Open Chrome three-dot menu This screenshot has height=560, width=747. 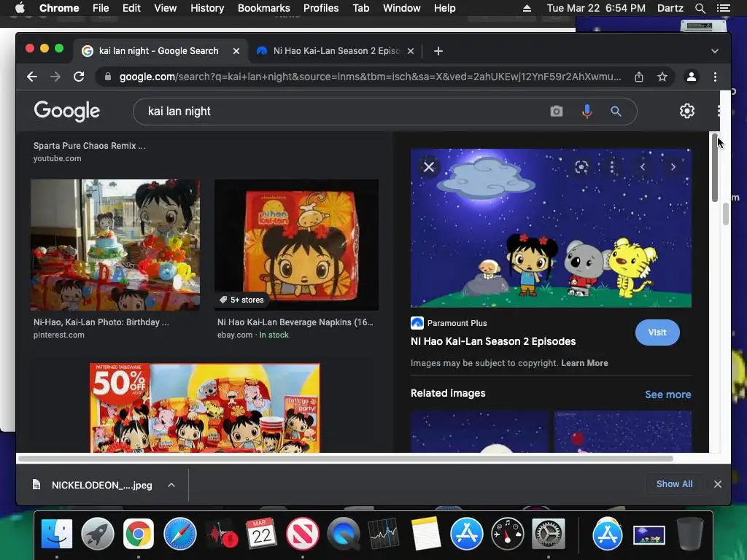click(715, 77)
